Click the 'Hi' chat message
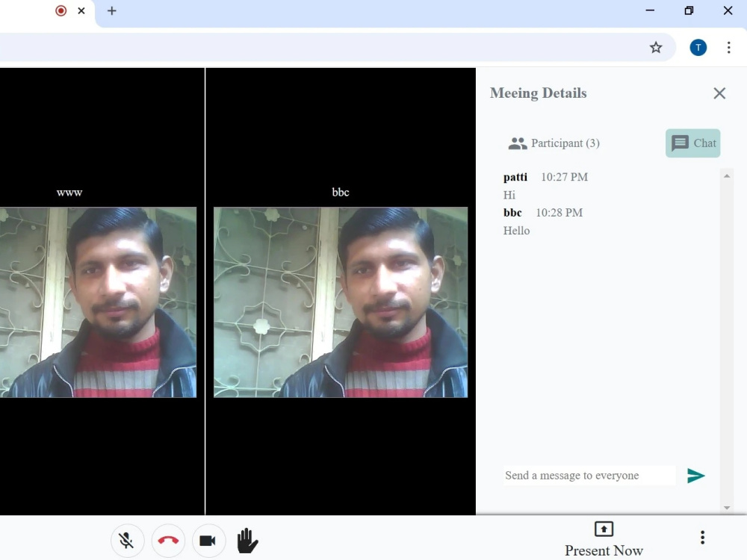747x560 pixels. point(509,195)
